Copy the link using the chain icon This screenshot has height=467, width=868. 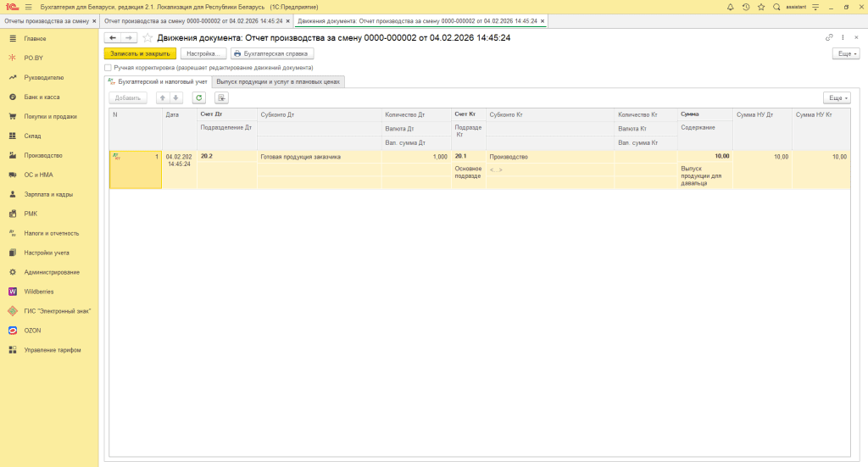829,38
